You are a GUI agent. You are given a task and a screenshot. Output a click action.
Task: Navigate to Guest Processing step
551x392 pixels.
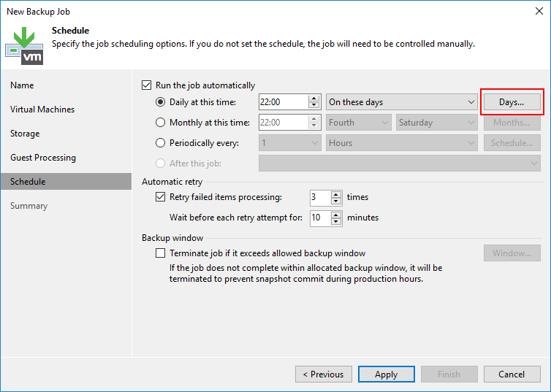point(43,158)
